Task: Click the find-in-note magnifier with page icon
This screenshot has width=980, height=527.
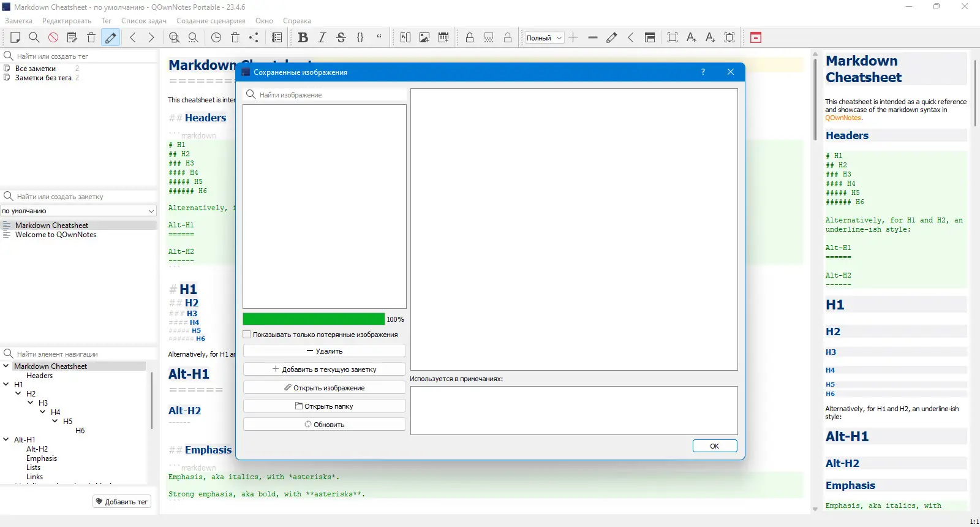Action: 175,37
